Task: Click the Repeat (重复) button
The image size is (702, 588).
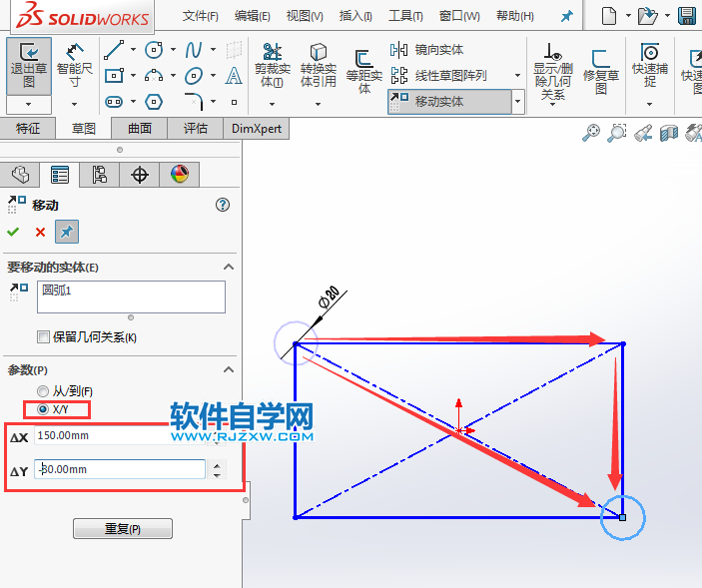Action: pos(123,528)
